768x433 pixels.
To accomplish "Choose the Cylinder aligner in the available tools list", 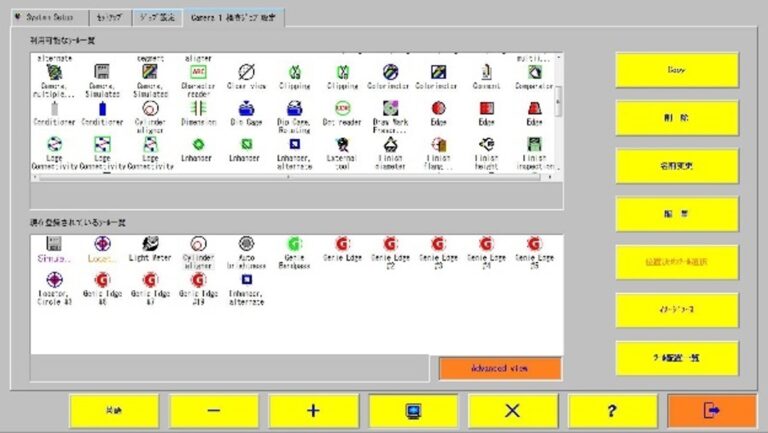I will click(150, 108).
